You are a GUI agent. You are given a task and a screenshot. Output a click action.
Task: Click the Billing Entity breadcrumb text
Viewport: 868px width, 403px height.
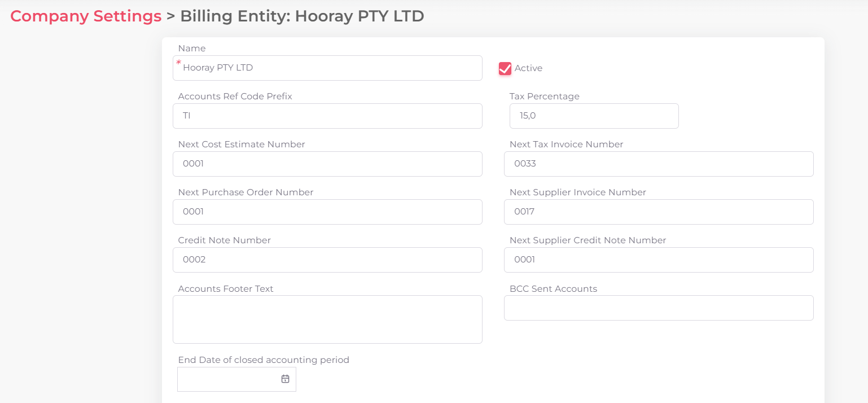301,16
